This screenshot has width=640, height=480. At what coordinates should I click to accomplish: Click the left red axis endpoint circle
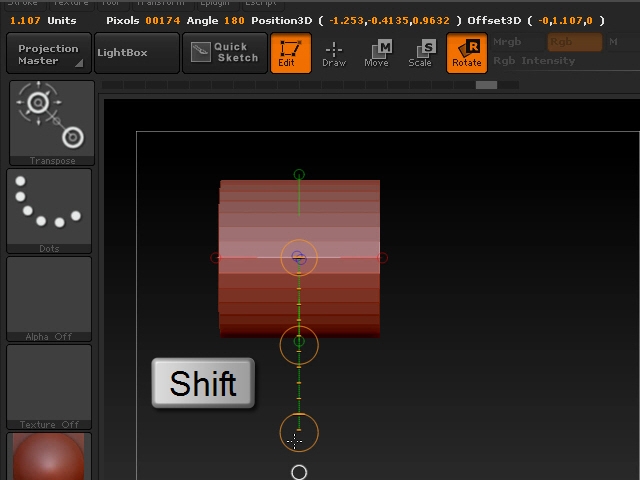[x=215, y=258]
